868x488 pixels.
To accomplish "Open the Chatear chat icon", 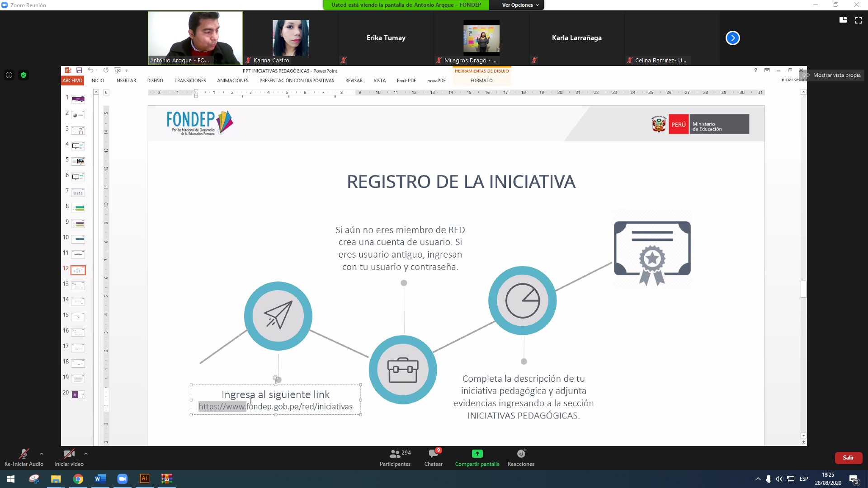I will 433,454.
